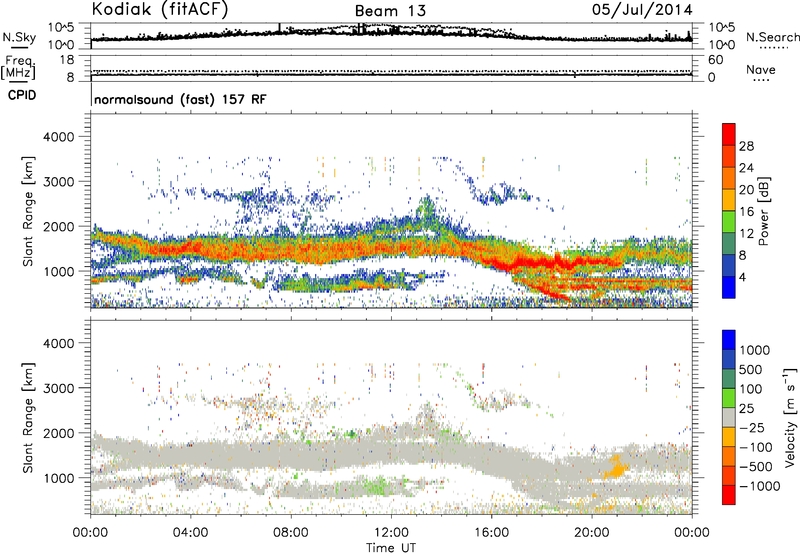Click the '1000' velocity colorbar value

(755, 350)
